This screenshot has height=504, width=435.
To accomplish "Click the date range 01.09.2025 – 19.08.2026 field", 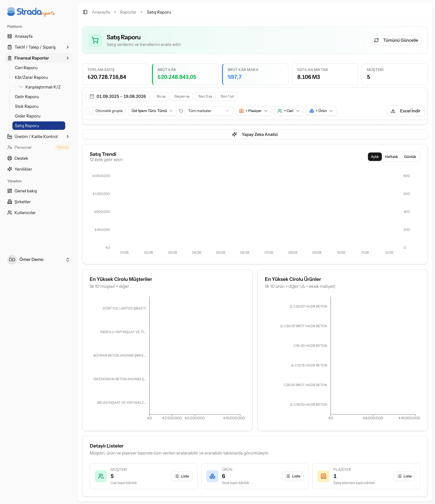I will click(118, 96).
